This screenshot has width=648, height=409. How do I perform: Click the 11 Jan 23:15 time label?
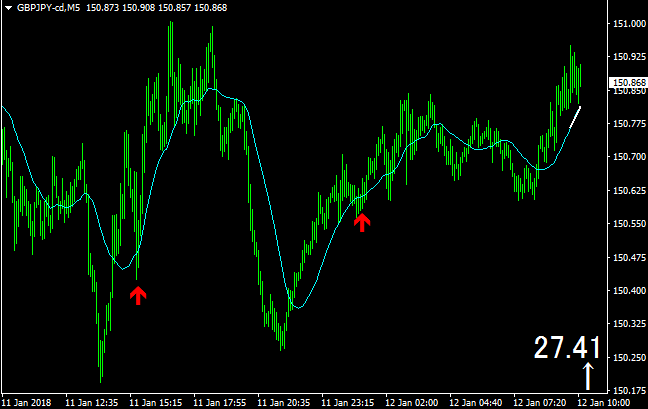coord(348,402)
